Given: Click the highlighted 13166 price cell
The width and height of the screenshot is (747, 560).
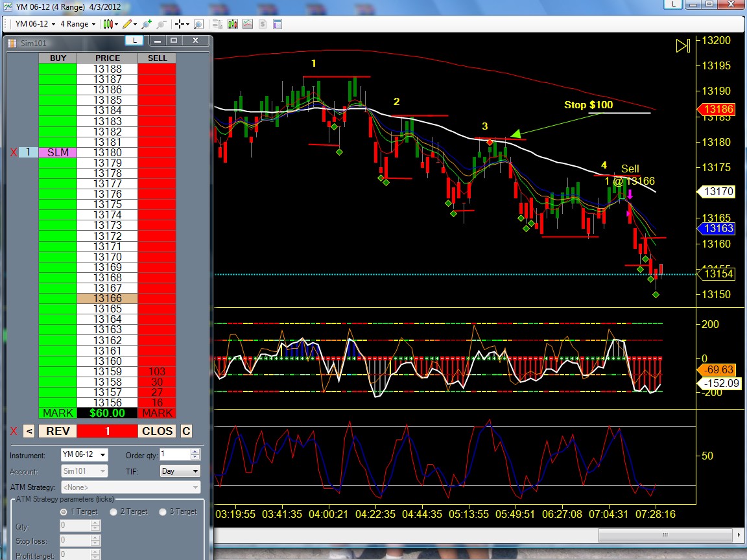Looking at the screenshot, I should (107, 298).
